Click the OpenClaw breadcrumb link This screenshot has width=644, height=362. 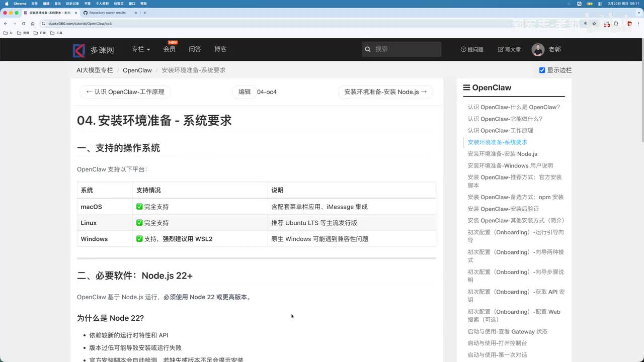pyautogui.click(x=137, y=70)
